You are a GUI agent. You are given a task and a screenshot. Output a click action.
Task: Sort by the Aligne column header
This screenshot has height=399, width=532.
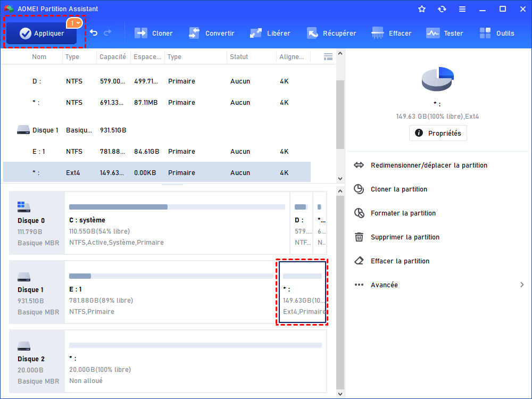[292, 57]
